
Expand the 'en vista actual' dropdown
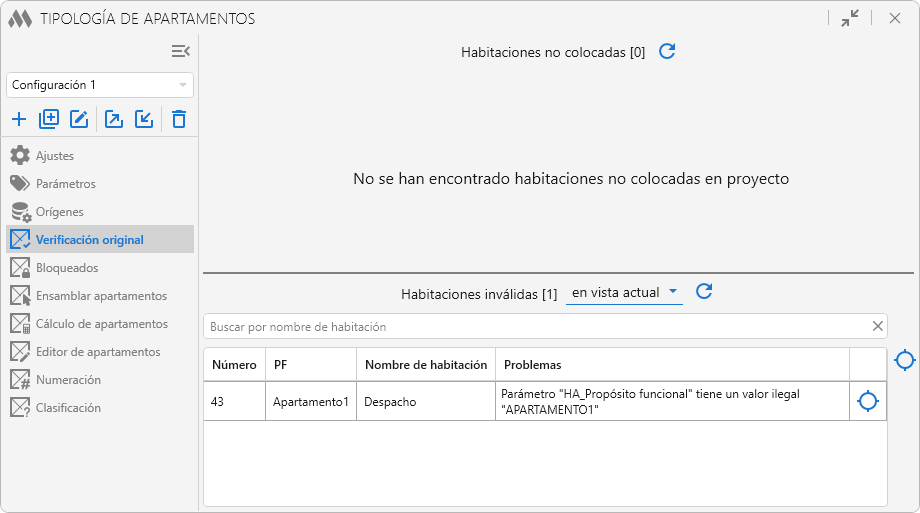[x=624, y=293]
